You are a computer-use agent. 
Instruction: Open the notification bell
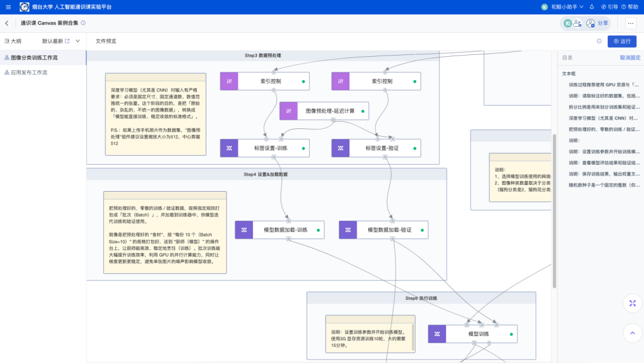point(592,7)
